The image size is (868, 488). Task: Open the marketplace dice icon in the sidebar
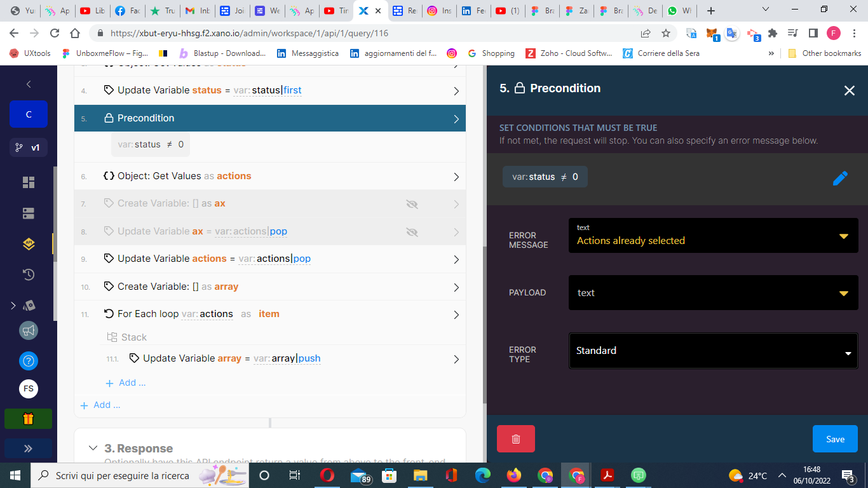pyautogui.click(x=29, y=306)
